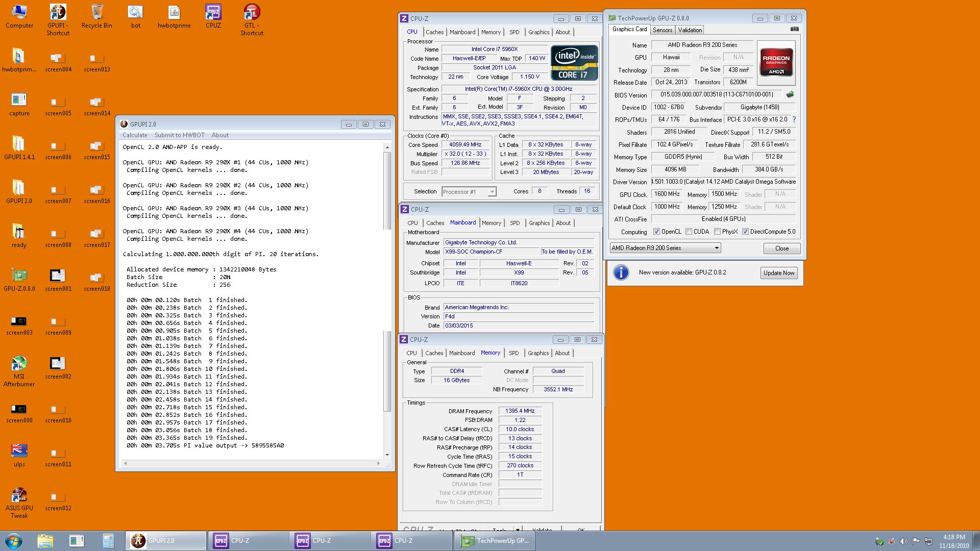Open the About menu in GPUPI
This screenshot has width=980, height=551.
click(x=220, y=135)
